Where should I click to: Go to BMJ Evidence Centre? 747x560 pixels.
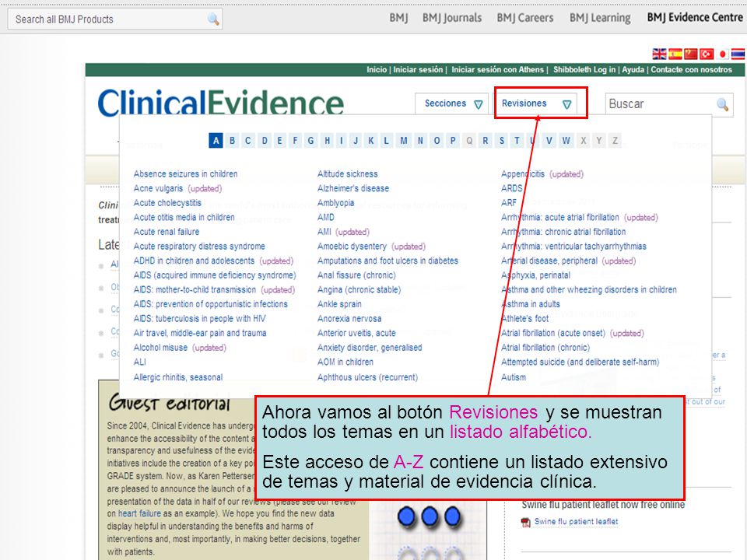(695, 18)
